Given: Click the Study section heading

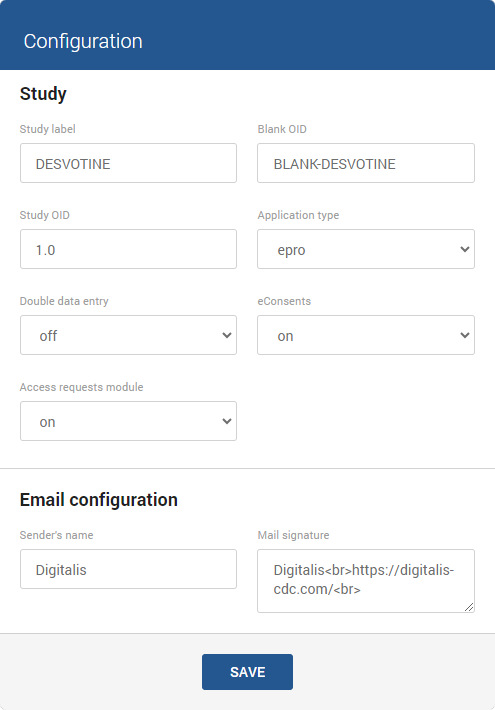Looking at the screenshot, I should click(43, 94).
